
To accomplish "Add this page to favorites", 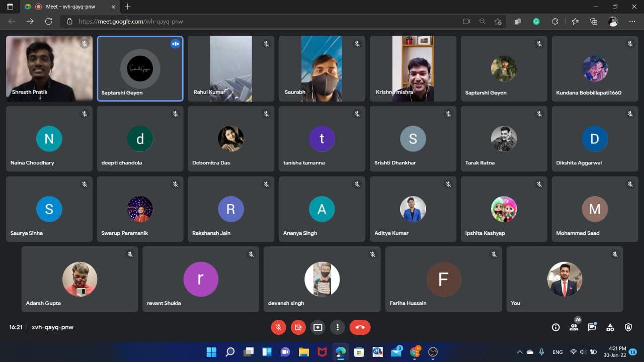I will tap(498, 22).
